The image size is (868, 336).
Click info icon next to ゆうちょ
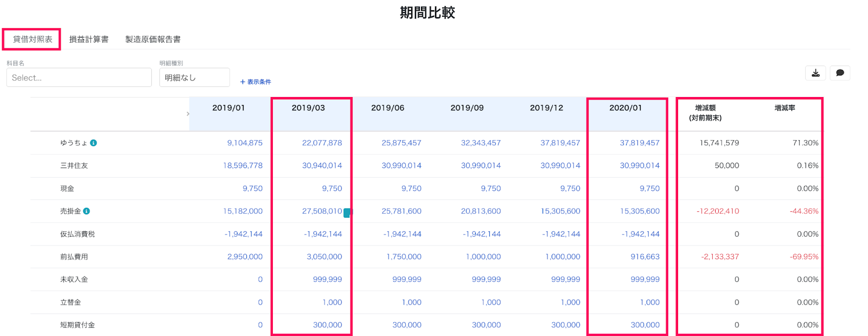[93, 143]
